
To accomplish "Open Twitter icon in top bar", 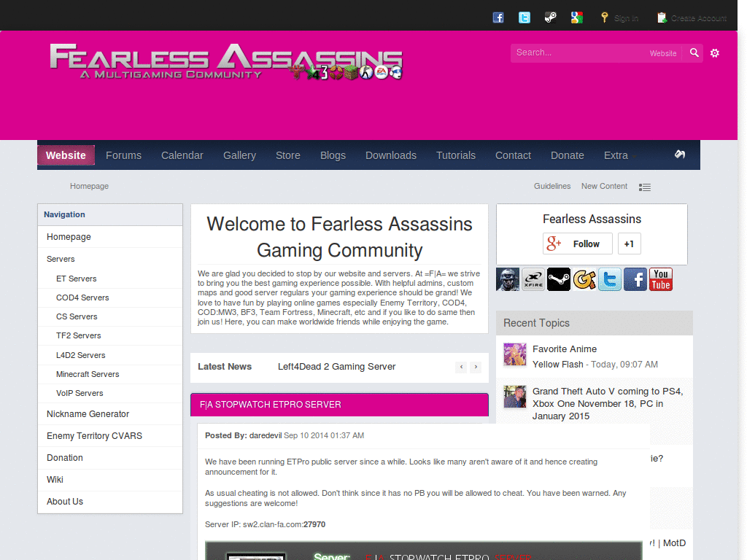I will pos(524,17).
